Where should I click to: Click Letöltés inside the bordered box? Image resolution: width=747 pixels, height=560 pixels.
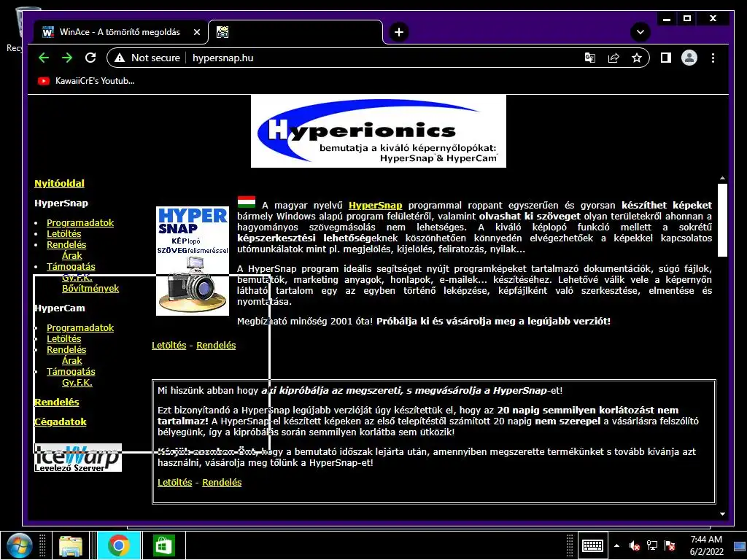[x=175, y=483]
